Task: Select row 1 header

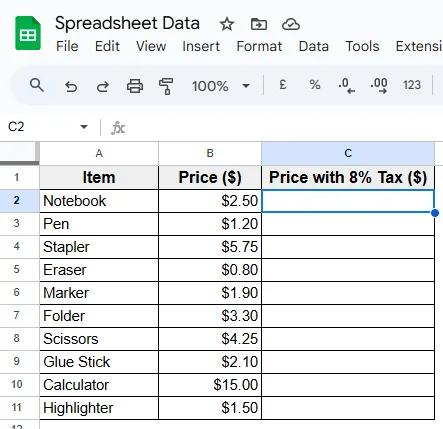Action: (19, 177)
